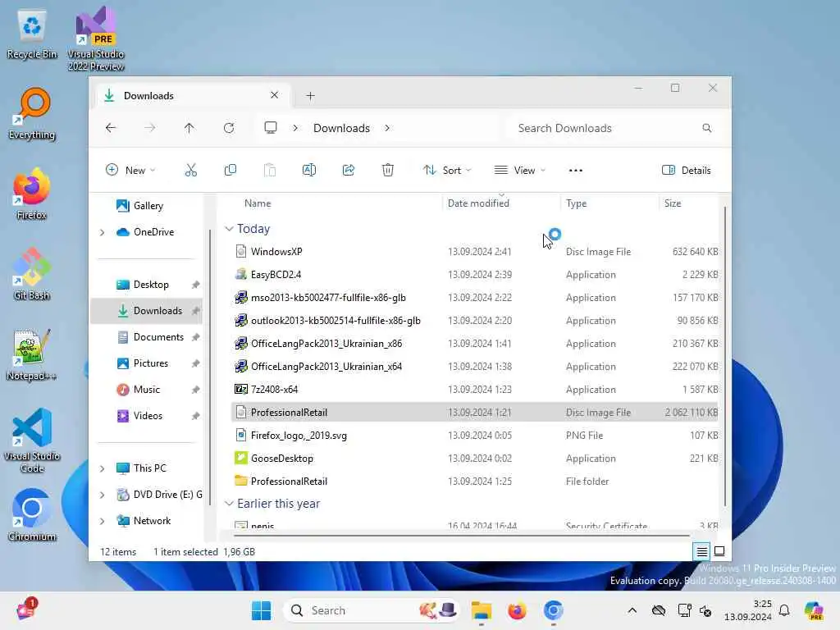Switch to large thumbnails view icon in status bar
Viewport: 840px width, 630px height.
tap(719, 551)
